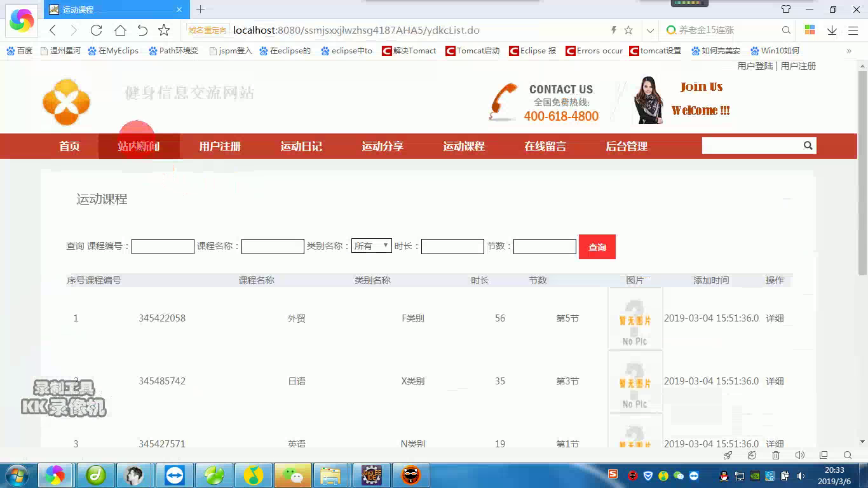Open QQ Music taskbar icon

(253, 475)
